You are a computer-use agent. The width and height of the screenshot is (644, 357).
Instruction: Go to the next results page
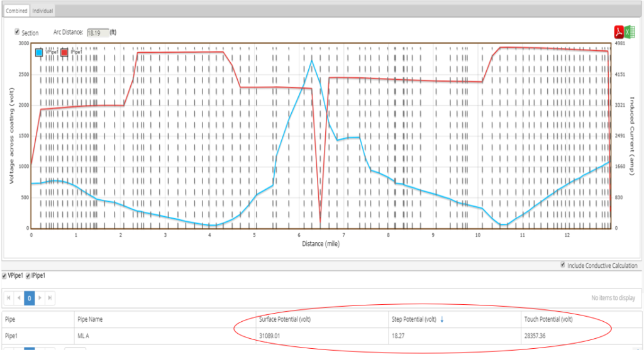click(40, 297)
